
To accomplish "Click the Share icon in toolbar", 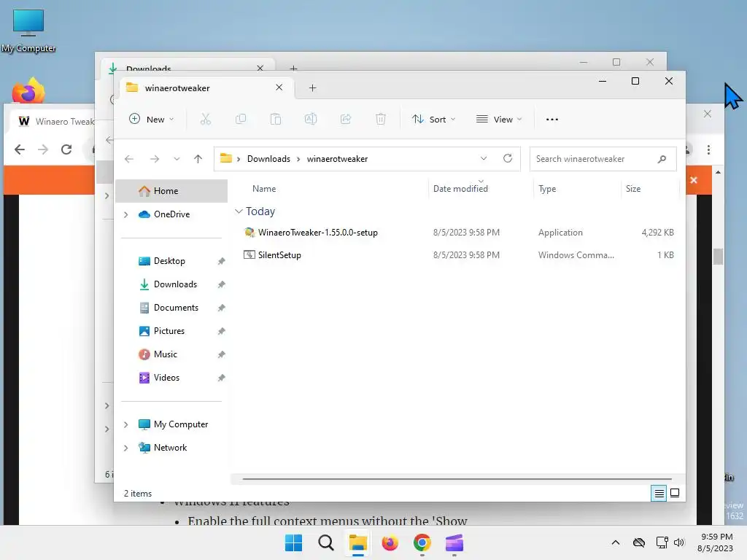I will pyautogui.click(x=346, y=119).
